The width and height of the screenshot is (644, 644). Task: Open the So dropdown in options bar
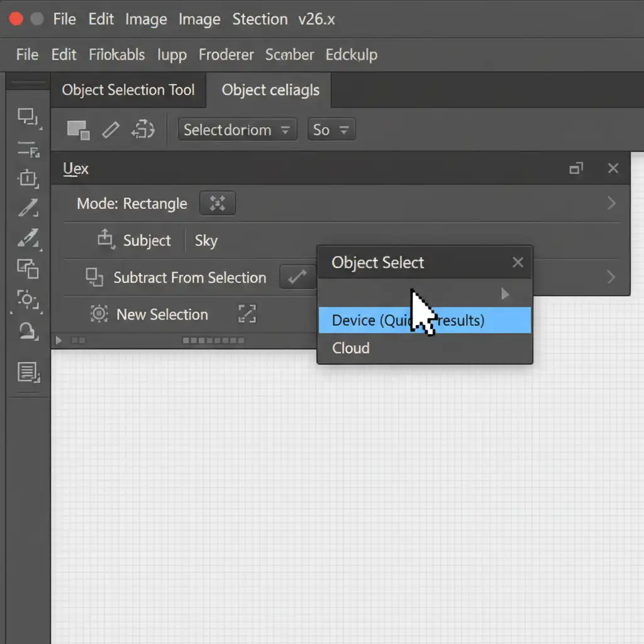[331, 130]
